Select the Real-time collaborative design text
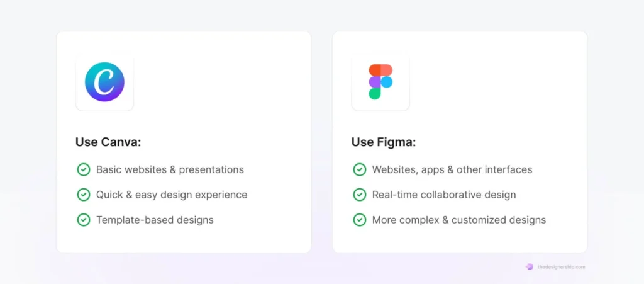Screen dimensions: 644x284 pos(444,195)
